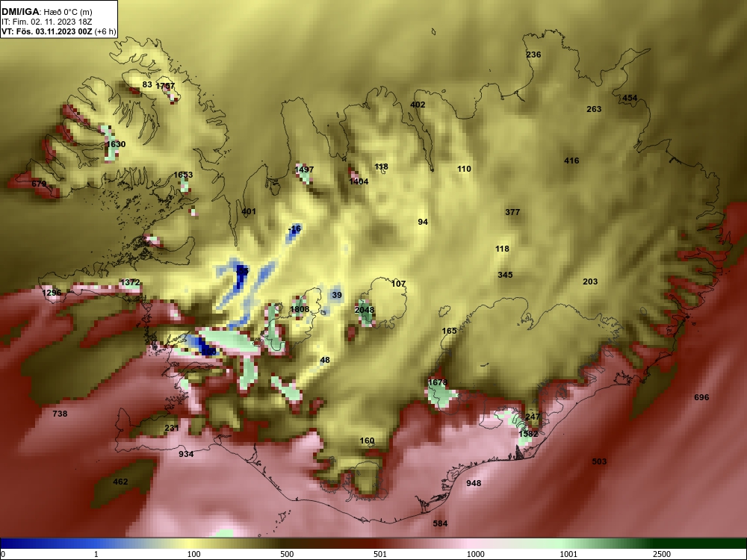Click the value 83 on the map
Image resolution: width=747 pixels, height=560 pixels.
(x=147, y=84)
